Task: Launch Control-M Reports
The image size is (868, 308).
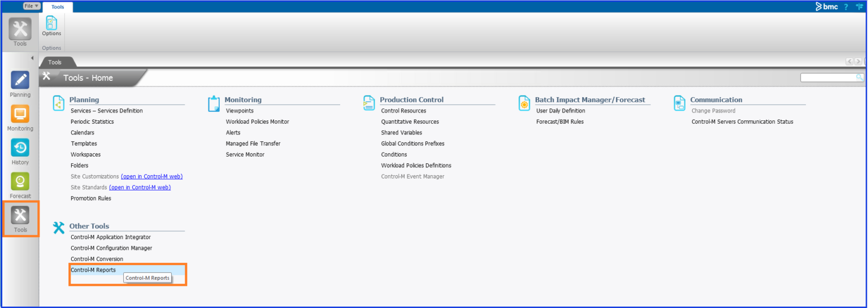Action: click(93, 270)
